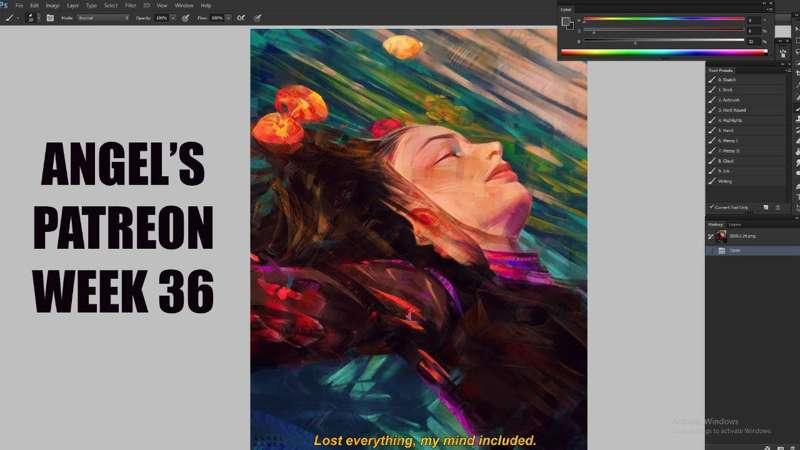Select the History panel tab
The width and height of the screenshot is (800, 450).
tap(715, 224)
